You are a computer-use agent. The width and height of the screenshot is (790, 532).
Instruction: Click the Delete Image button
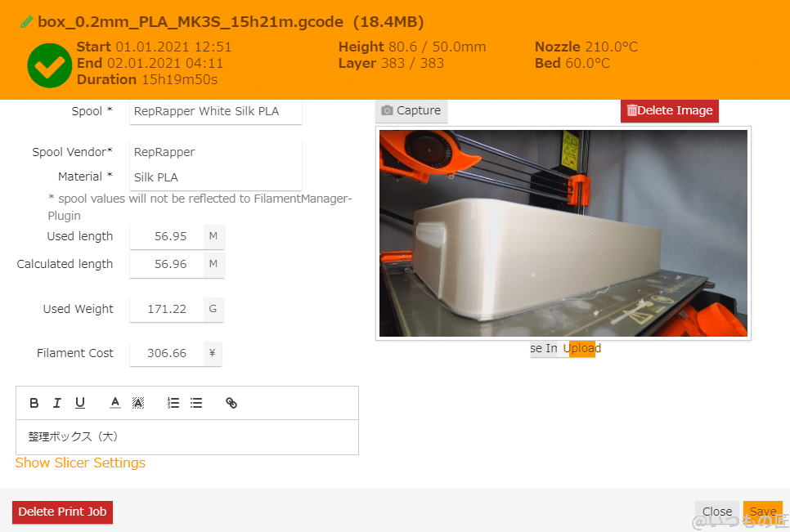tap(669, 110)
